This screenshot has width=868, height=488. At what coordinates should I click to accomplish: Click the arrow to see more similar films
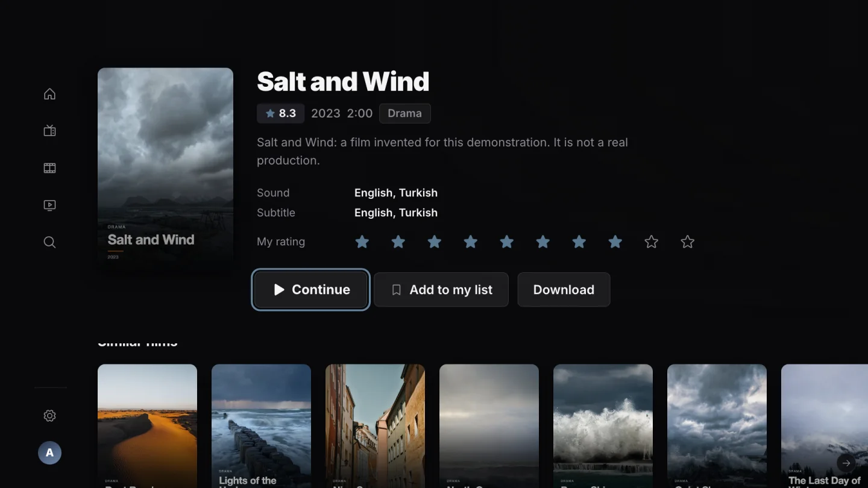846,463
